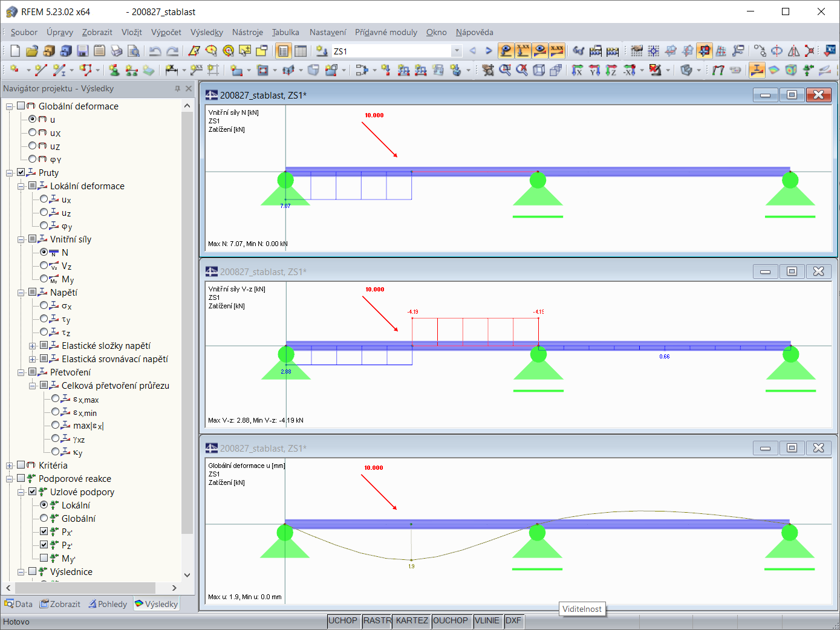
Task: Toggle the VLINIE status bar button
Action: point(487,620)
